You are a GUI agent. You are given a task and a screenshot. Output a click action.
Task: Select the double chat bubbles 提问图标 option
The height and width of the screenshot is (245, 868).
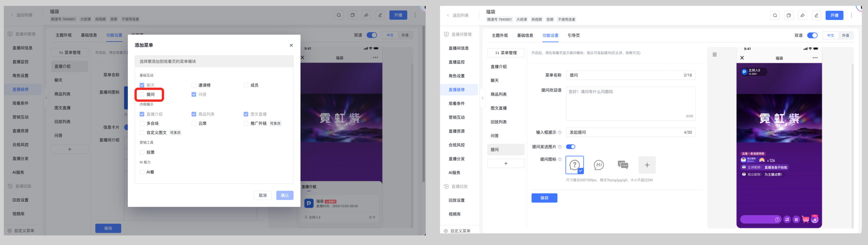coord(623,165)
